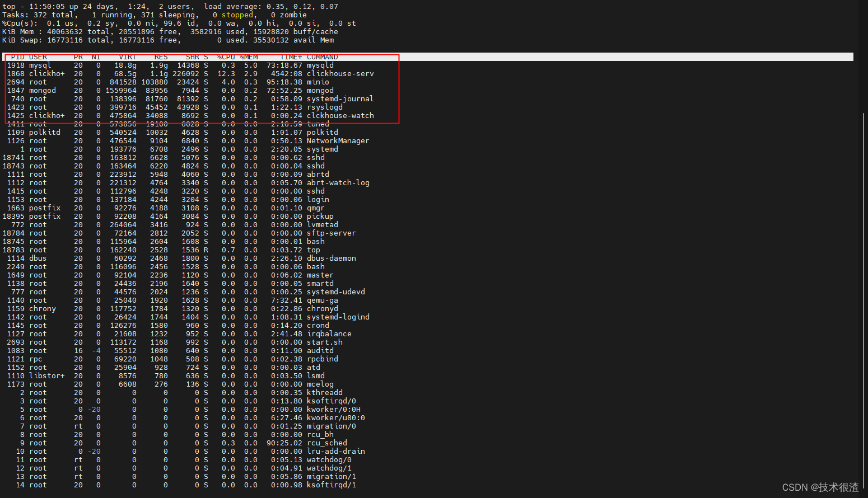Click the lru-add-drain process name
The width and height of the screenshot is (868, 498).
[x=336, y=452]
